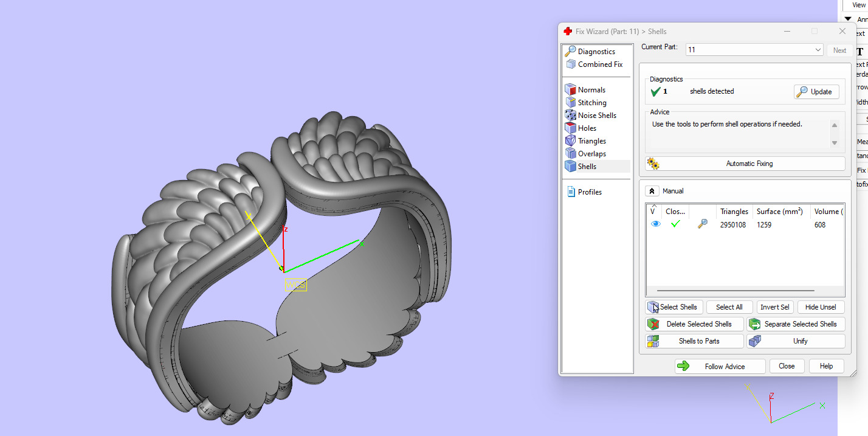This screenshot has height=436, width=868.
Task: Click the 'shells detected' diagnostics text
Action: point(712,91)
